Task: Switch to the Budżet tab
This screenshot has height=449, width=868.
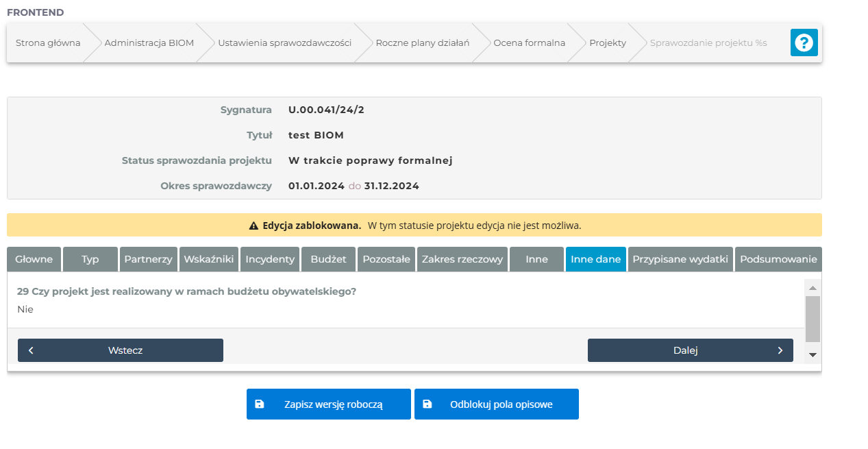Action: click(x=328, y=259)
